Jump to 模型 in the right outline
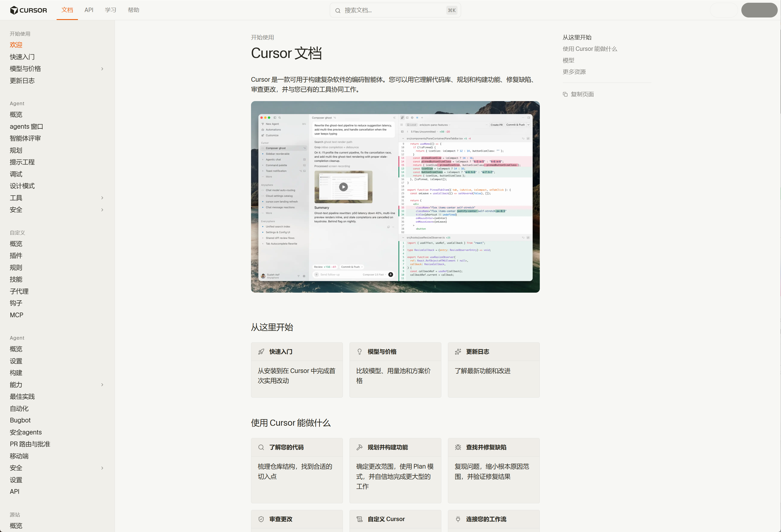781x532 pixels. (568, 60)
